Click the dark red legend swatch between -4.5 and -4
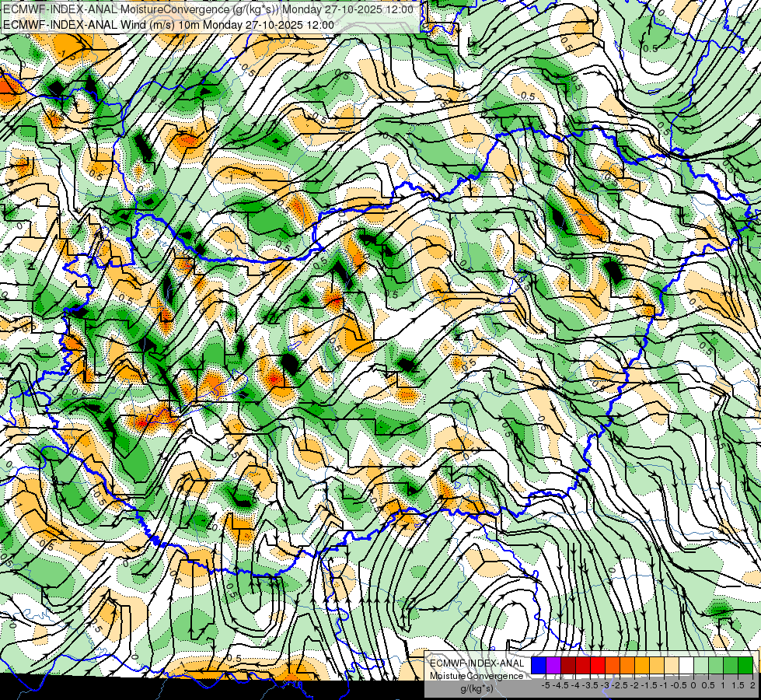Image resolution: width=761 pixels, height=700 pixels. (568, 665)
